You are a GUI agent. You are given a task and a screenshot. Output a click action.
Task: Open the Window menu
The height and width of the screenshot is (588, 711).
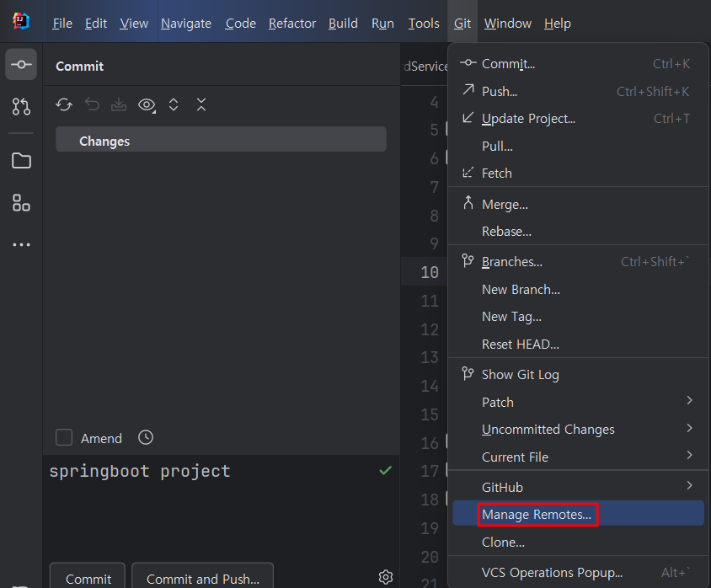pyautogui.click(x=507, y=23)
